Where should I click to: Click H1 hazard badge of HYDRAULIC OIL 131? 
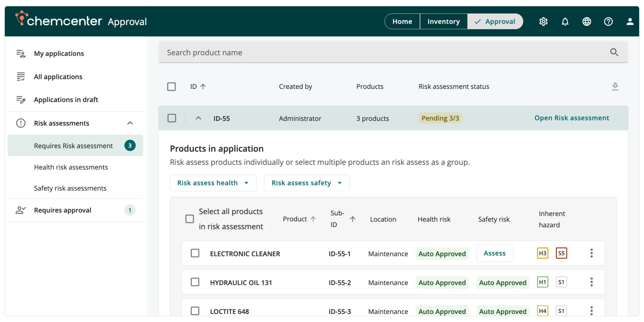[543, 282]
